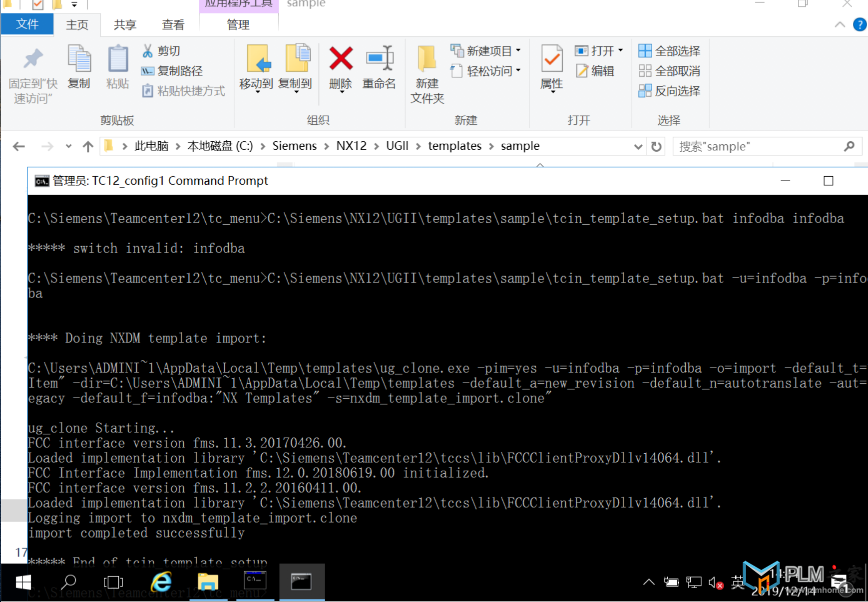The image size is (868, 602).
Task: Click the Paste clipboard icon
Action: 118,59
